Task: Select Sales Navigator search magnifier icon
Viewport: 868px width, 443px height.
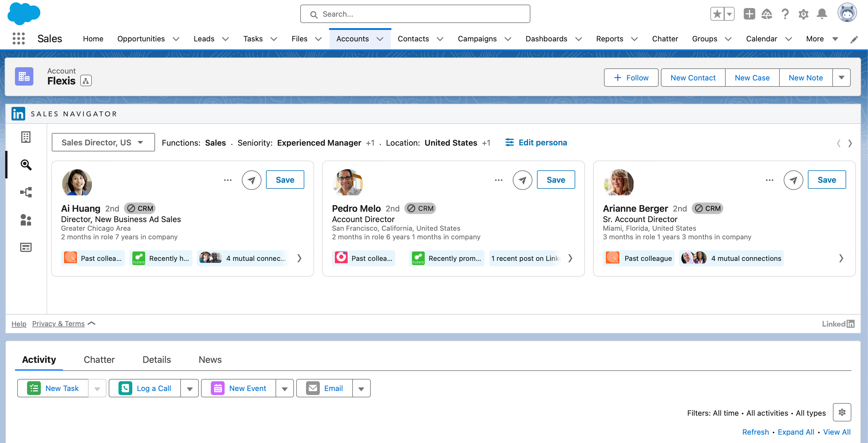Action: coord(26,165)
